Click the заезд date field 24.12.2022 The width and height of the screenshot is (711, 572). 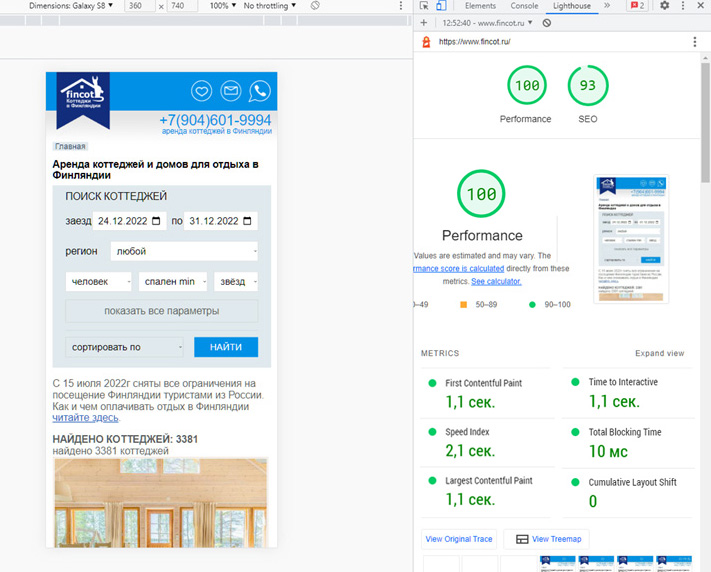[129, 221]
